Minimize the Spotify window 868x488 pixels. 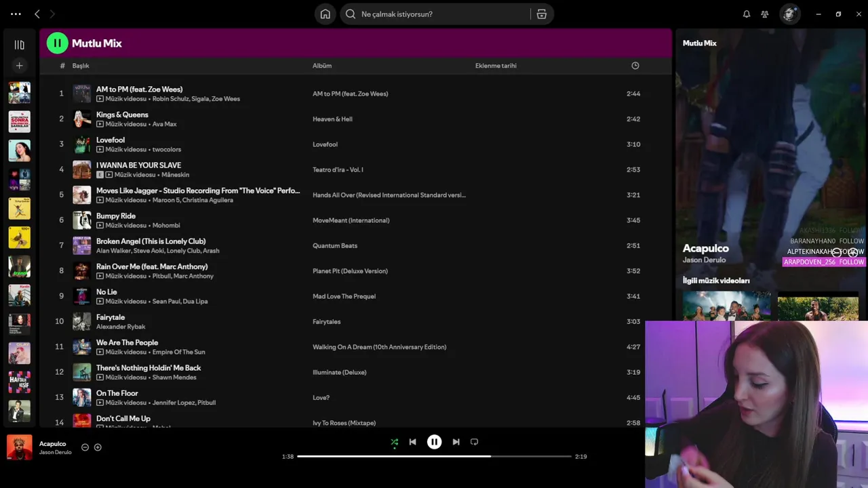(x=818, y=14)
